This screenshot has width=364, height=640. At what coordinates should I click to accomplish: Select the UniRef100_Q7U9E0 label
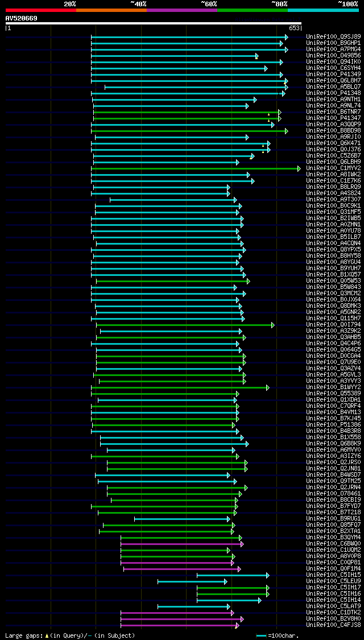(x=333, y=362)
